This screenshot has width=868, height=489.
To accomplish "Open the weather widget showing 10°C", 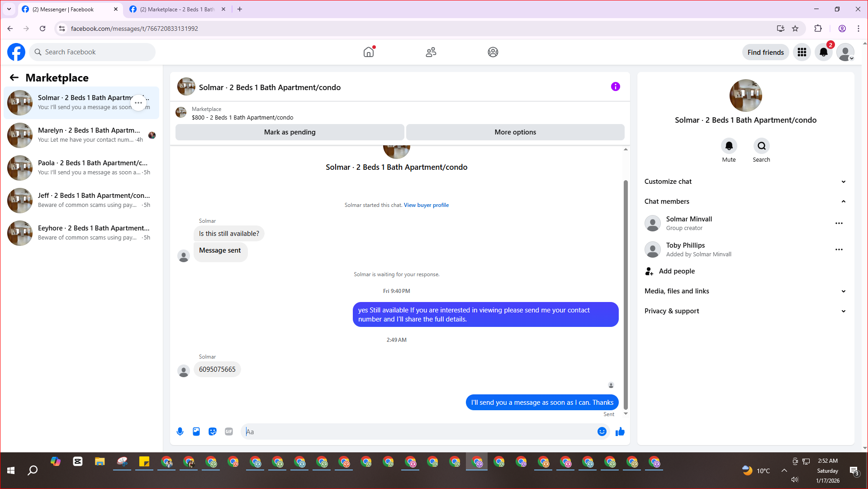I will tap(756, 470).
